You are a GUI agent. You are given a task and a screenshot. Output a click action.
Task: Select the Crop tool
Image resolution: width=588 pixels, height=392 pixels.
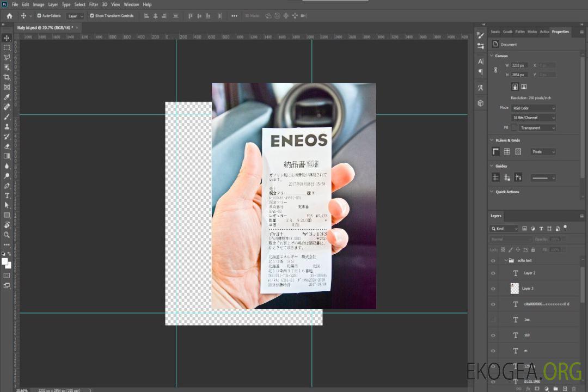coord(7,77)
